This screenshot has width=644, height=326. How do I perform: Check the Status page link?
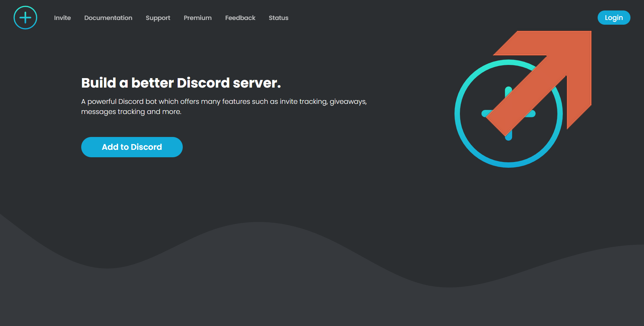[x=279, y=18]
